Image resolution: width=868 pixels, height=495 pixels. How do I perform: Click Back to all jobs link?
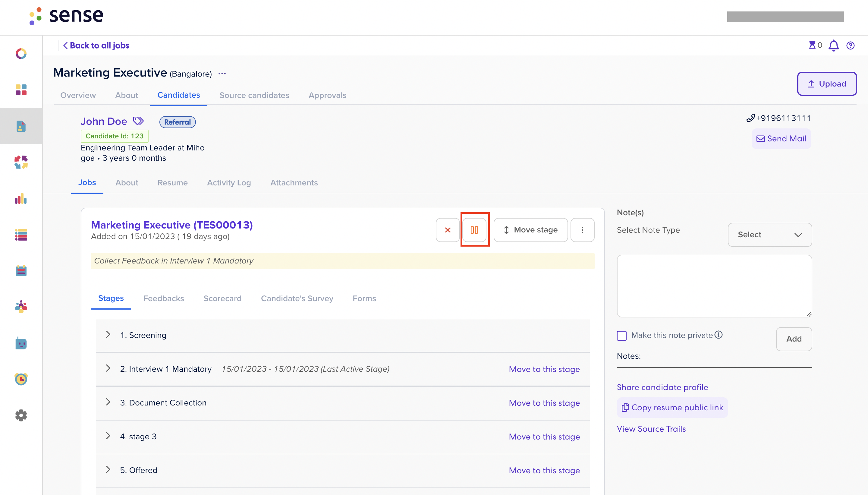tap(96, 45)
